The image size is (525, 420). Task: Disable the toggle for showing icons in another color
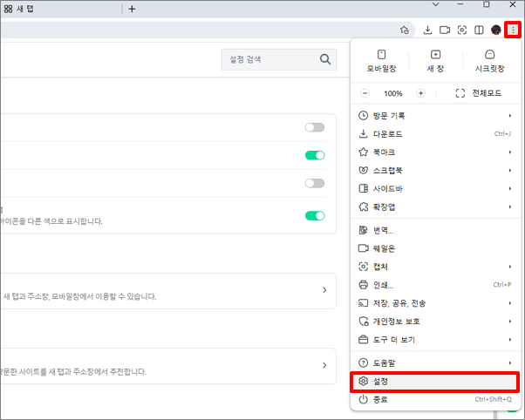315,215
